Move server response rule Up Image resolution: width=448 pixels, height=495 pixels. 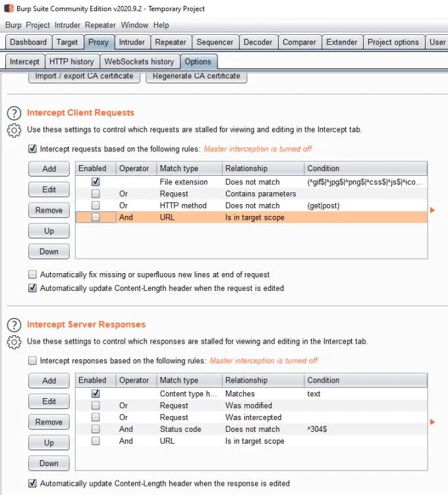(x=49, y=442)
